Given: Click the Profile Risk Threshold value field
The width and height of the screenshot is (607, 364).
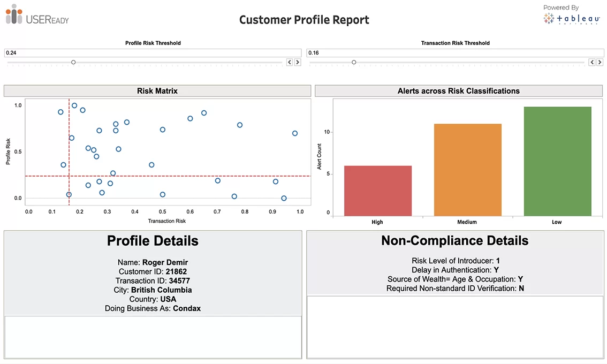Looking at the screenshot, I should click(153, 53).
